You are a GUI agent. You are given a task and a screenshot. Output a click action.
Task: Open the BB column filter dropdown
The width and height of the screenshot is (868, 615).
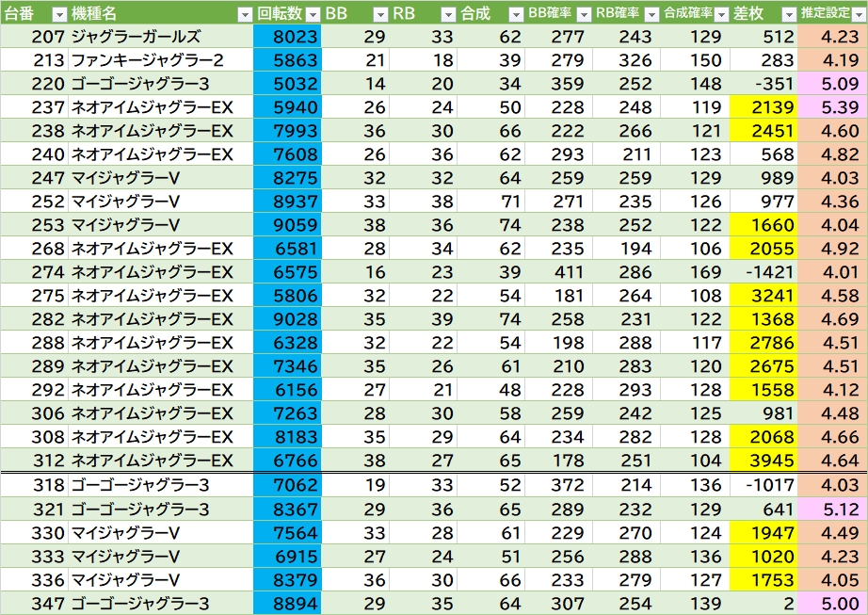pyautogui.click(x=379, y=14)
